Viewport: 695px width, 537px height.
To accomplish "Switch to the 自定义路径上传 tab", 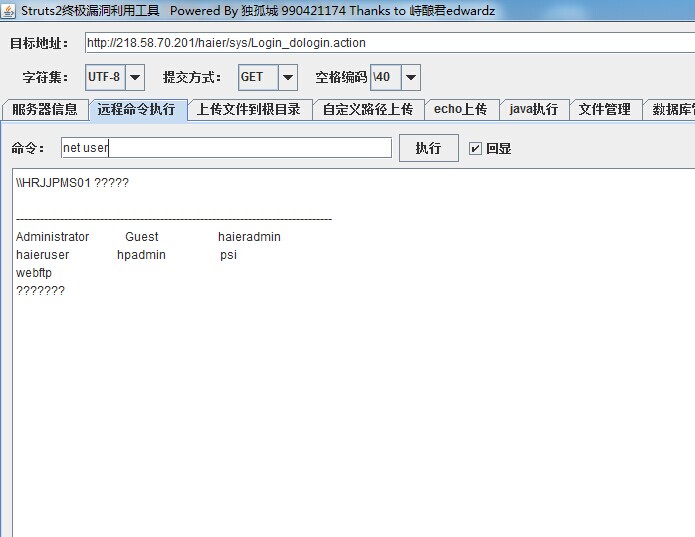I will [368, 109].
